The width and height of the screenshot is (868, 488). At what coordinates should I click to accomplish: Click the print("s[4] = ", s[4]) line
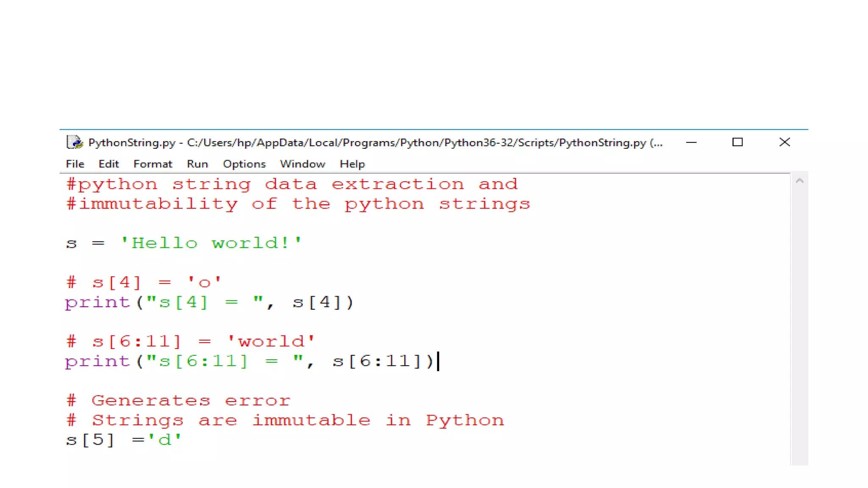(209, 302)
